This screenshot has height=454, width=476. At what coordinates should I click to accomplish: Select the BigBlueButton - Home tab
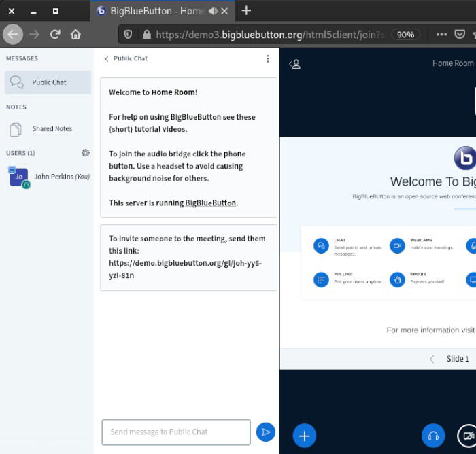(x=163, y=11)
